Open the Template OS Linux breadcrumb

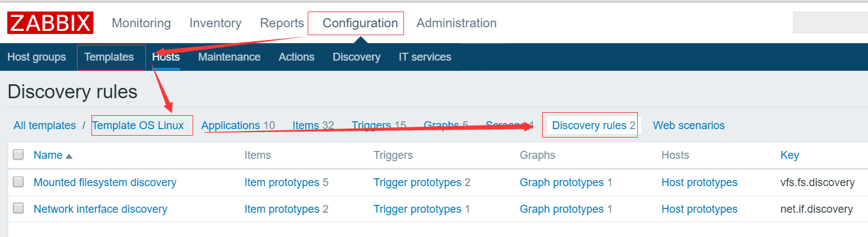coord(137,125)
